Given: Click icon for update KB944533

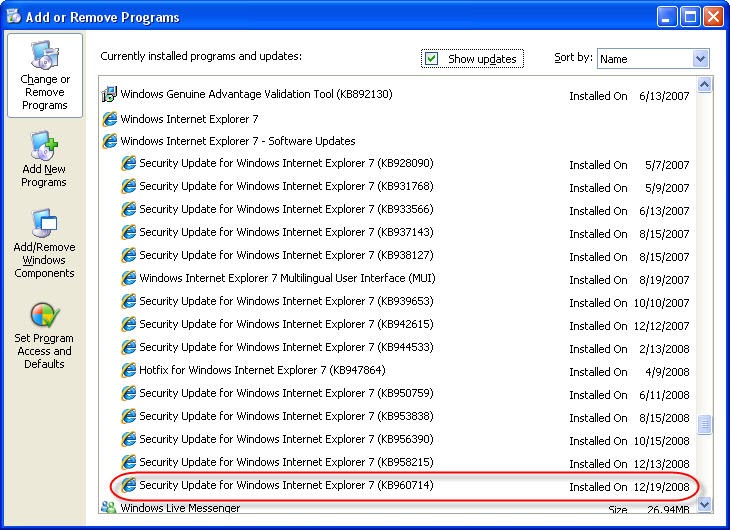Looking at the screenshot, I should point(128,347).
